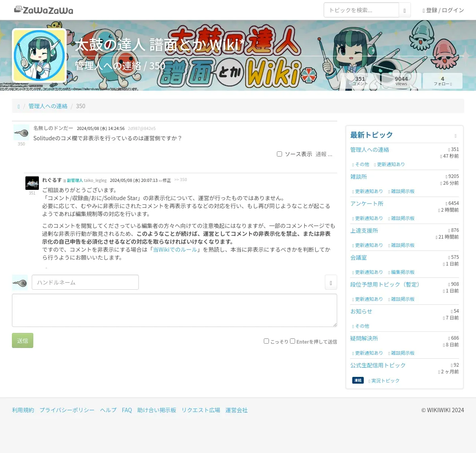Click the topic search submit icon
Image resolution: width=476 pixels, height=453 pixels.
click(405, 10)
